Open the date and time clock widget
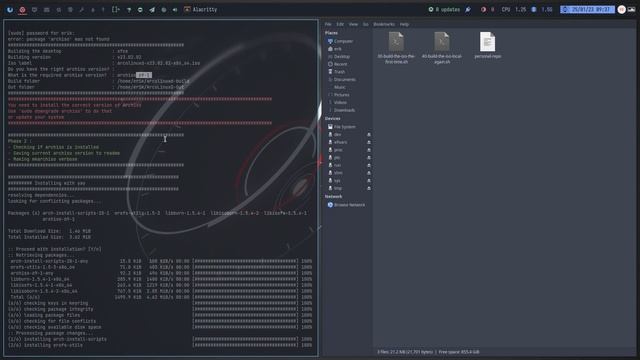The height and width of the screenshot is (360, 640). click(x=587, y=9)
